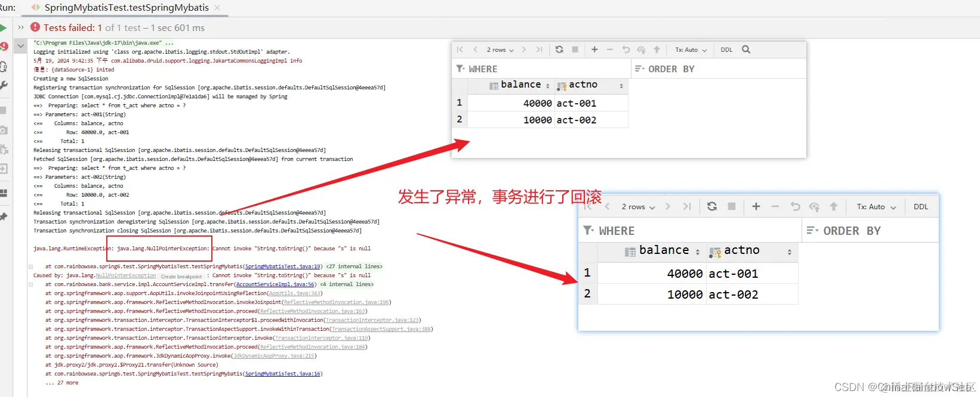This screenshot has height=397, width=980.
Task: Go to previous page in upper data panel
Action: click(475, 49)
